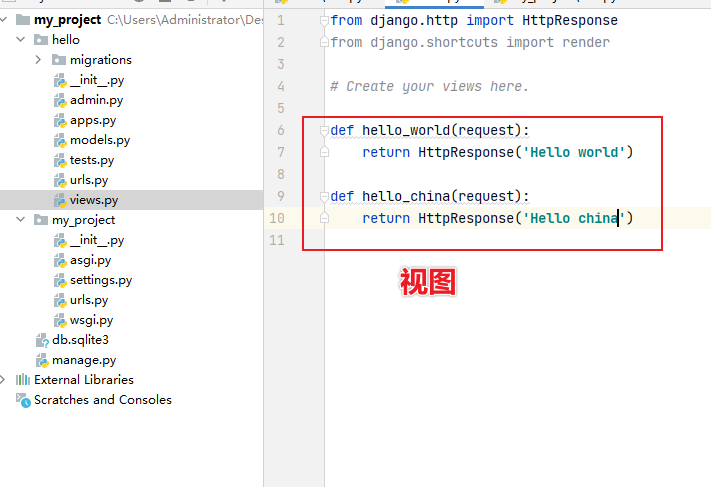
Task: Fold the import block at line 1
Action: coord(324,21)
